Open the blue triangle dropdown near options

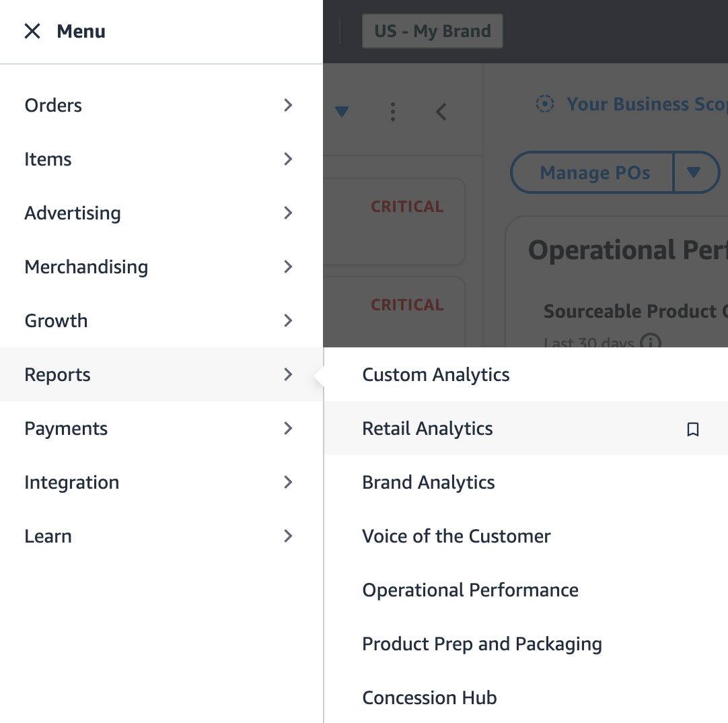(342, 112)
